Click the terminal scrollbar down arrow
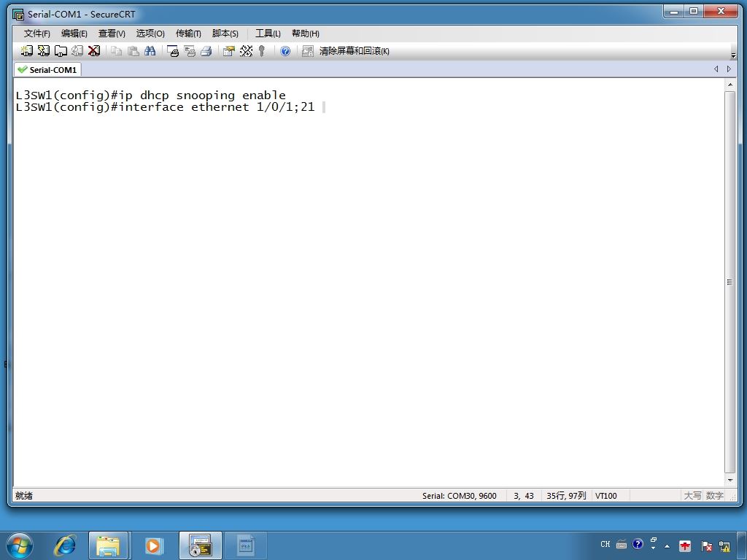Screen dimensions: 747x560 click(729, 480)
